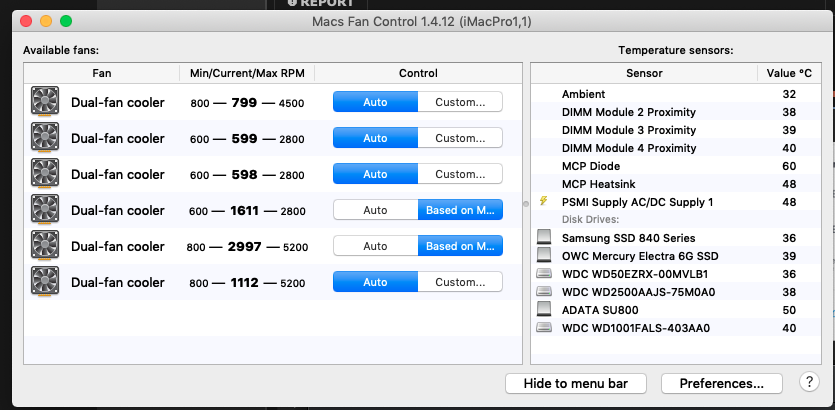Click Hide to menu bar button
The height and width of the screenshot is (410, 835).
tap(575, 383)
